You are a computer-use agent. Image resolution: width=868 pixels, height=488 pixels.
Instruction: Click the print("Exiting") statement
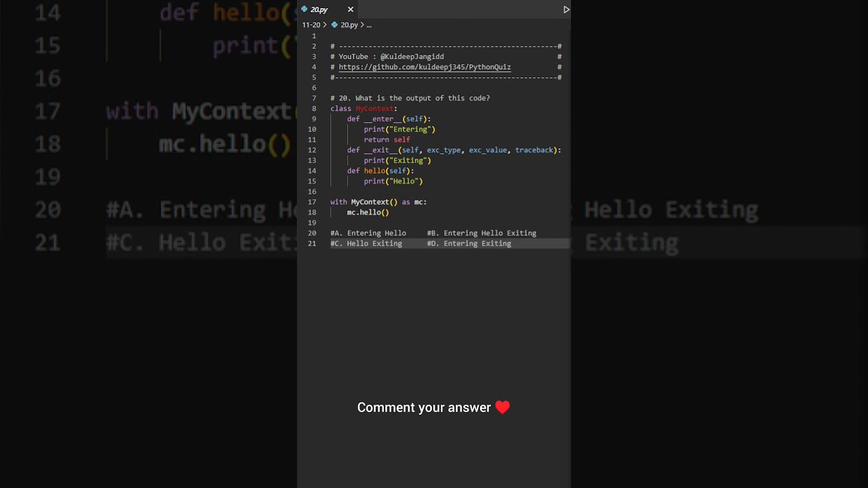(x=397, y=161)
